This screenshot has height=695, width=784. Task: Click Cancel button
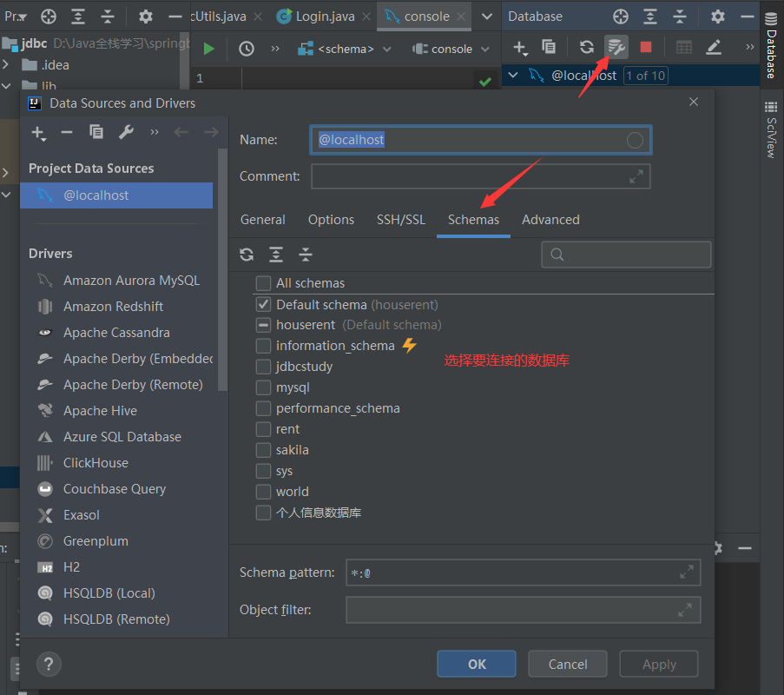pos(568,664)
